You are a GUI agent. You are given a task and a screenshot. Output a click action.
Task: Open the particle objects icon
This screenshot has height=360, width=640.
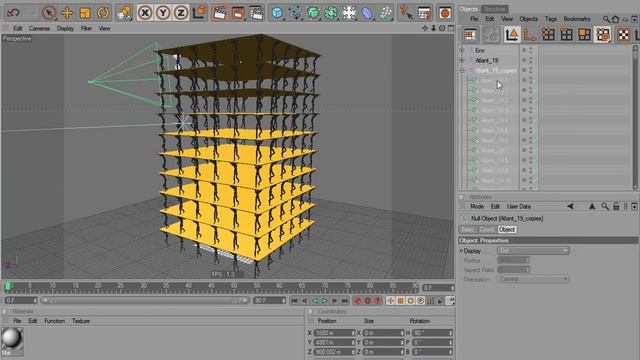(x=385, y=13)
